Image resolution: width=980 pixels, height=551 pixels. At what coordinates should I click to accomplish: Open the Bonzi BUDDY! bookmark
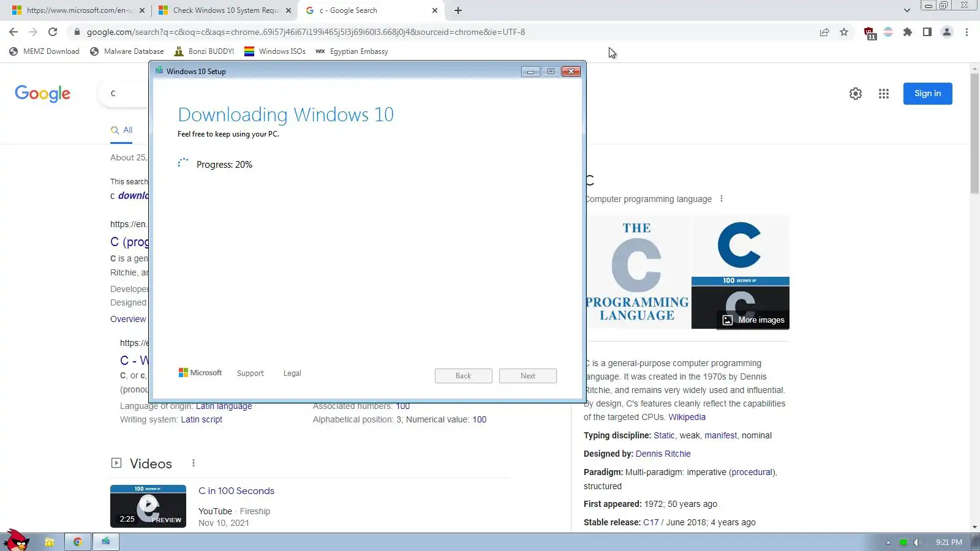coord(204,51)
